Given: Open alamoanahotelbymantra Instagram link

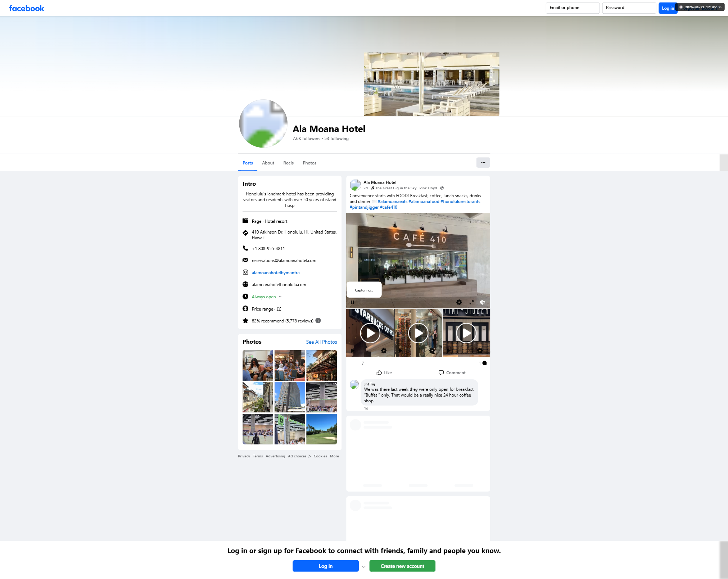Looking at the screenshot, I should [276, 273].
